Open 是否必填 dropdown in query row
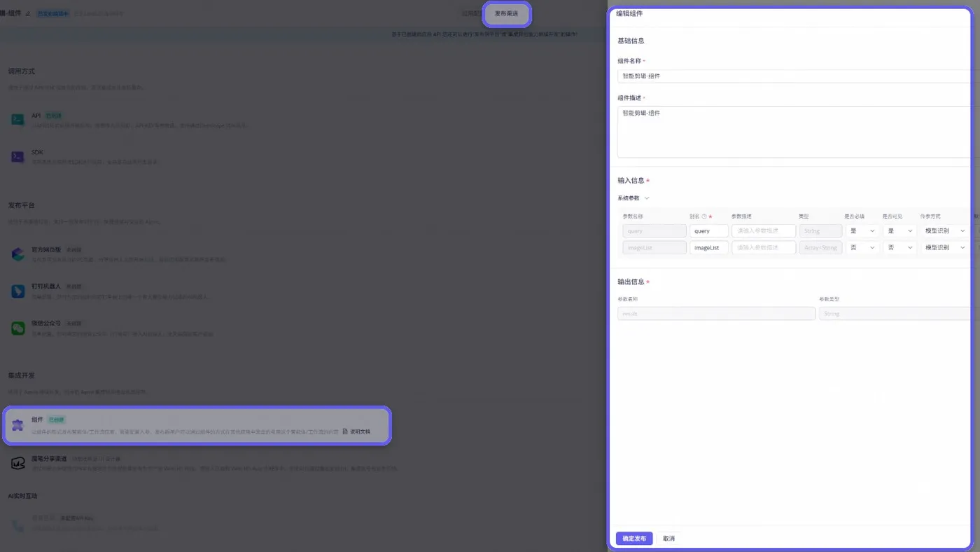980x552 pixels. [862, 230]
